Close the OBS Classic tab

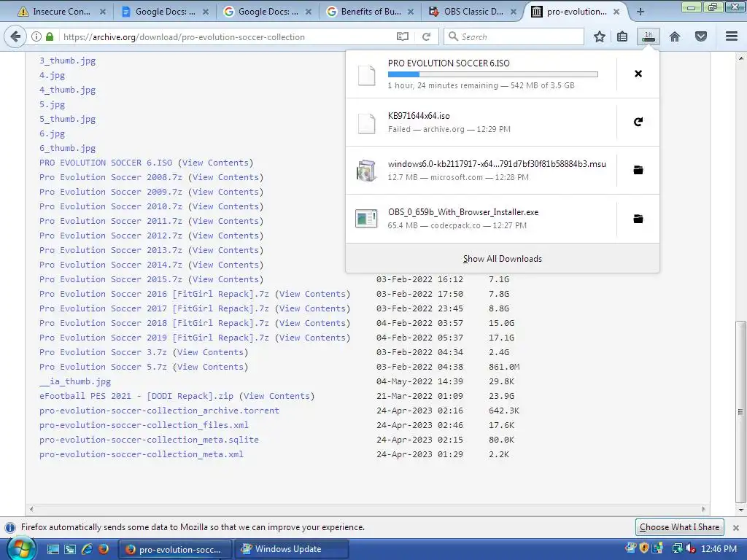click(514, 12)
